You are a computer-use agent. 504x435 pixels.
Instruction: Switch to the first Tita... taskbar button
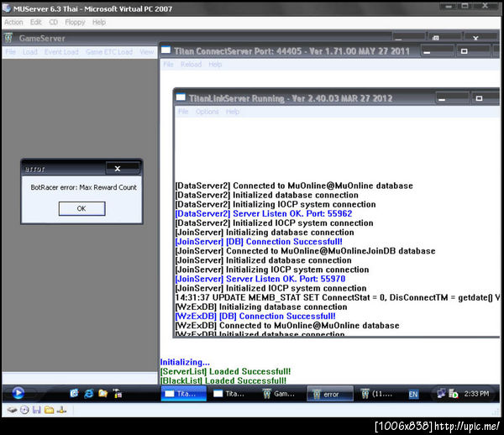[x=183, y=394]
